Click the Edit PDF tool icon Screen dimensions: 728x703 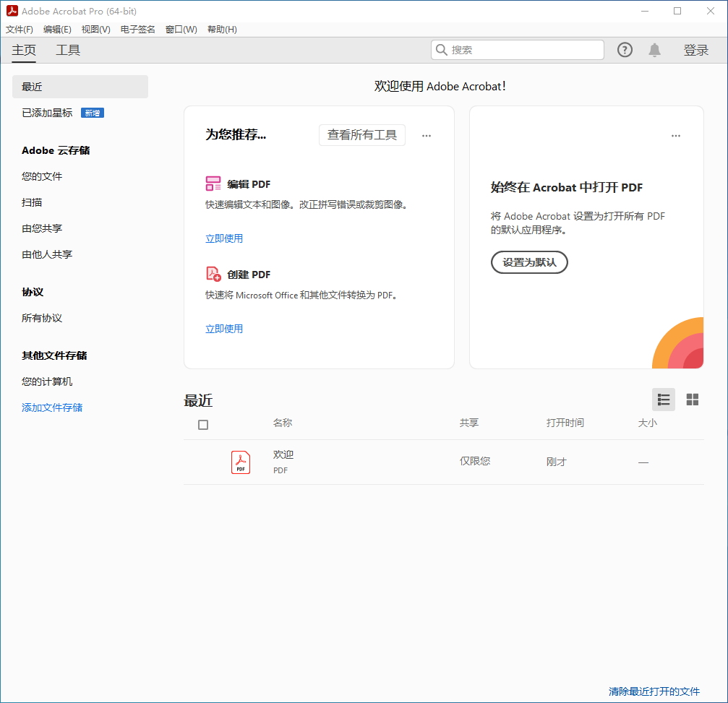[x=213, y=184]
